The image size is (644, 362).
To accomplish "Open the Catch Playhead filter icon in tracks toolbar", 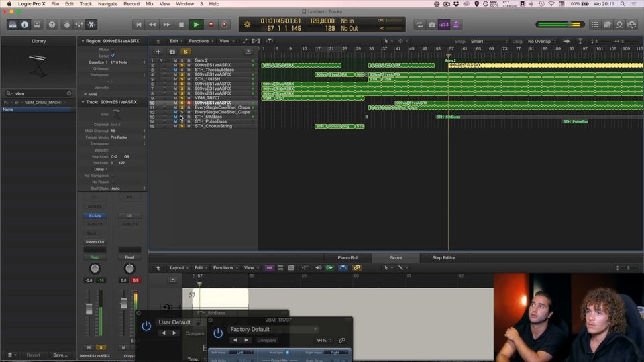I will pyautogui.click(x=270, y=41).
